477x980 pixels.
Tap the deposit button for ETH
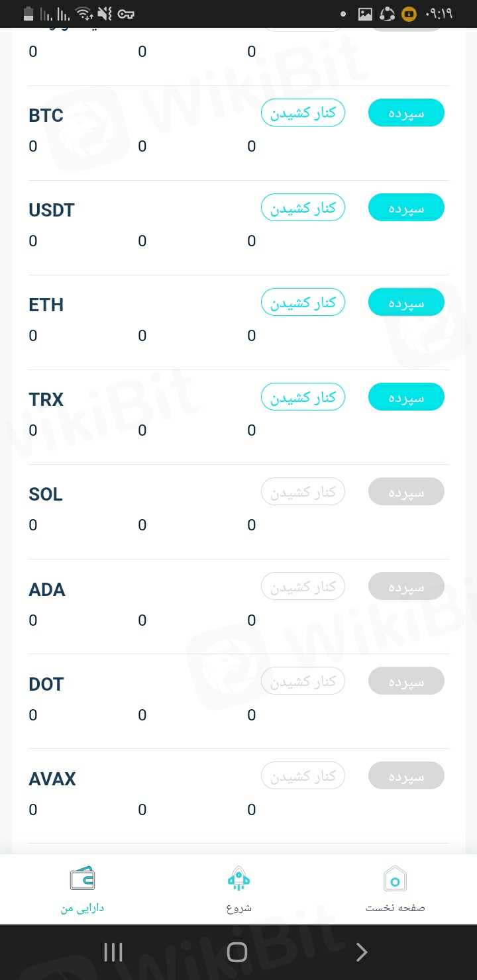click(406, 302)
